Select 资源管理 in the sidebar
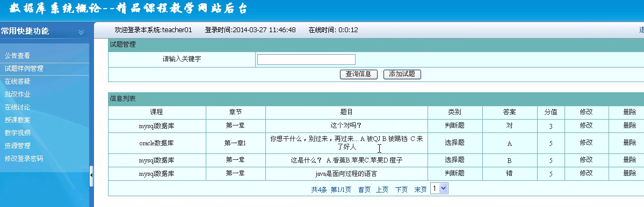644x207 pixels. point(17,145)
